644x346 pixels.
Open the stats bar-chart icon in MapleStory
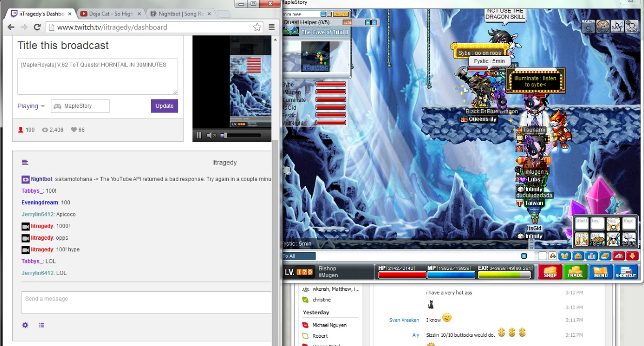(592, 256)
